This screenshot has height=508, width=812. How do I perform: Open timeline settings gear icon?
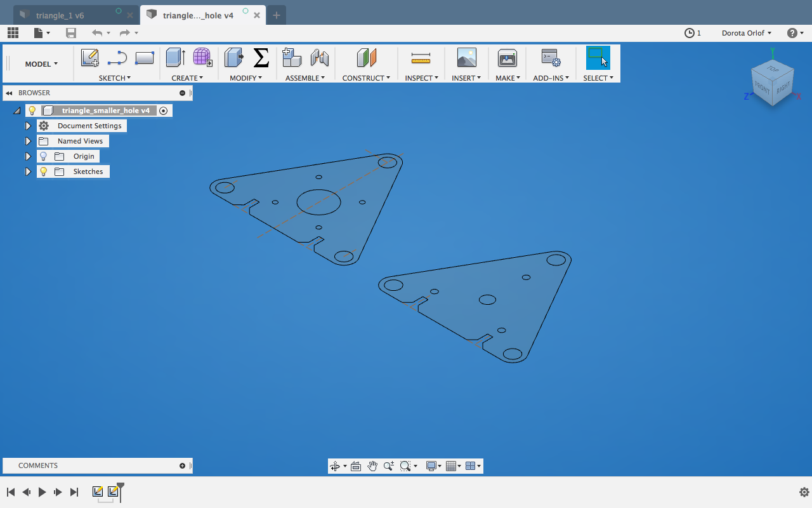pyautogui.click(x=804, y=492)
